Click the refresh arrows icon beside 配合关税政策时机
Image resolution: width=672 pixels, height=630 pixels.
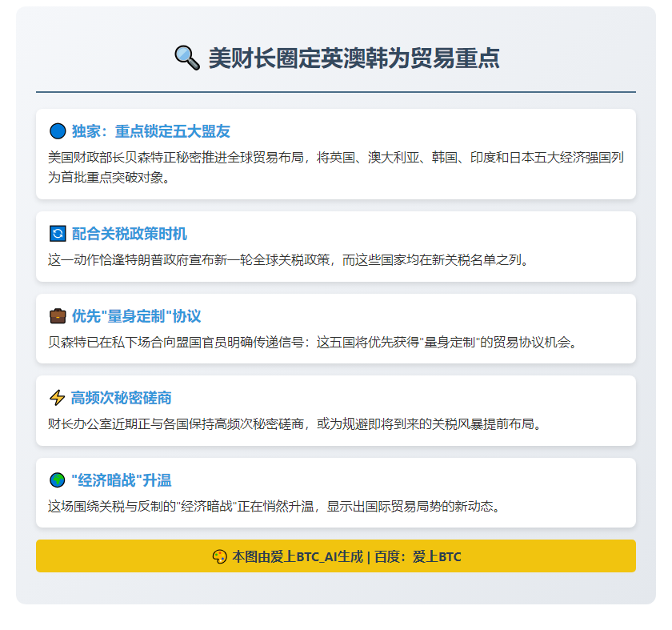58,234
